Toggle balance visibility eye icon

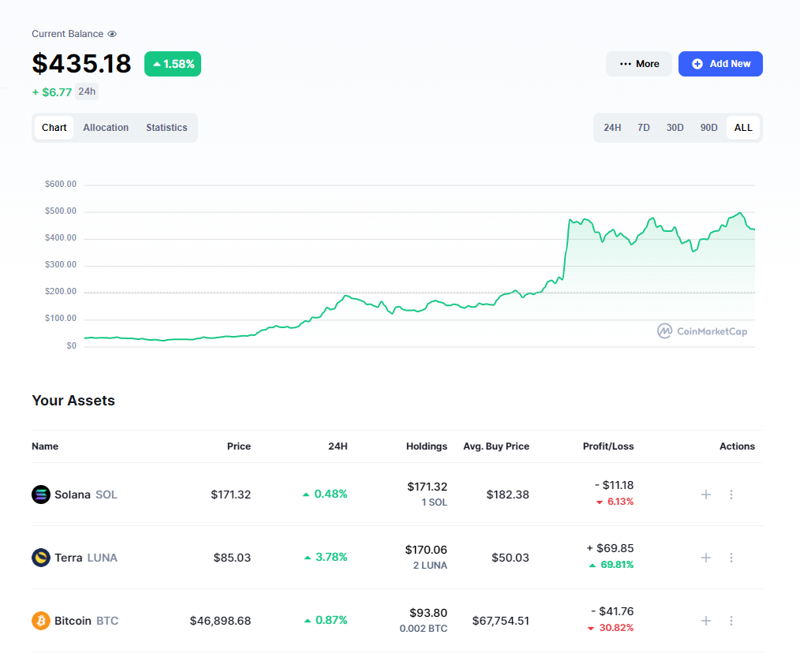(x=112, y=34)
